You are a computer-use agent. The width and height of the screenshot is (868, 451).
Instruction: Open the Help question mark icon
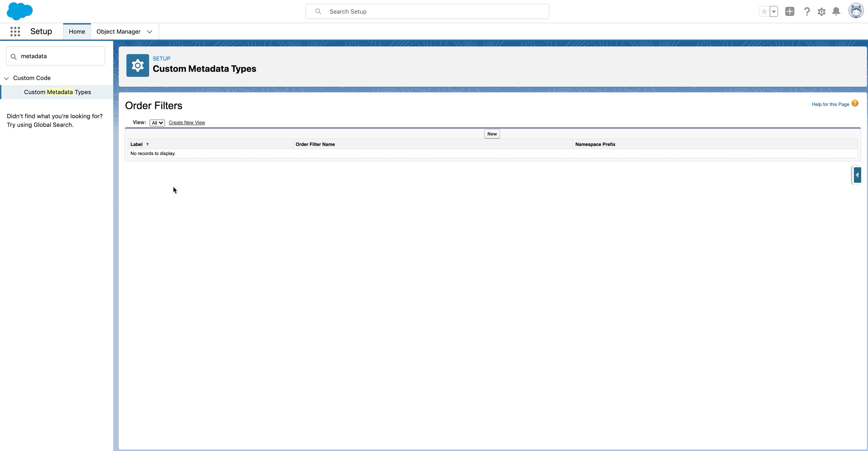tap(807, 11)
